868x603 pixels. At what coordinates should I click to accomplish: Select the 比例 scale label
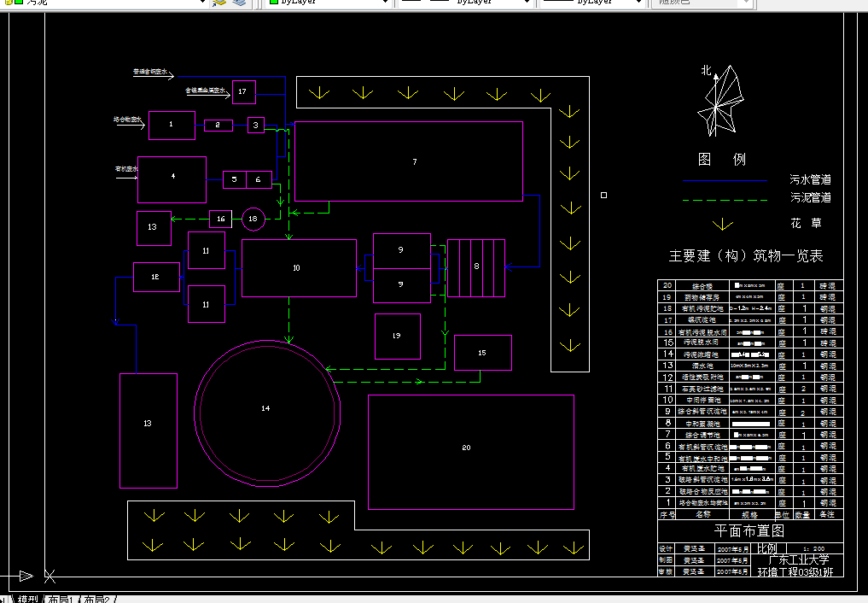point(766,548)
